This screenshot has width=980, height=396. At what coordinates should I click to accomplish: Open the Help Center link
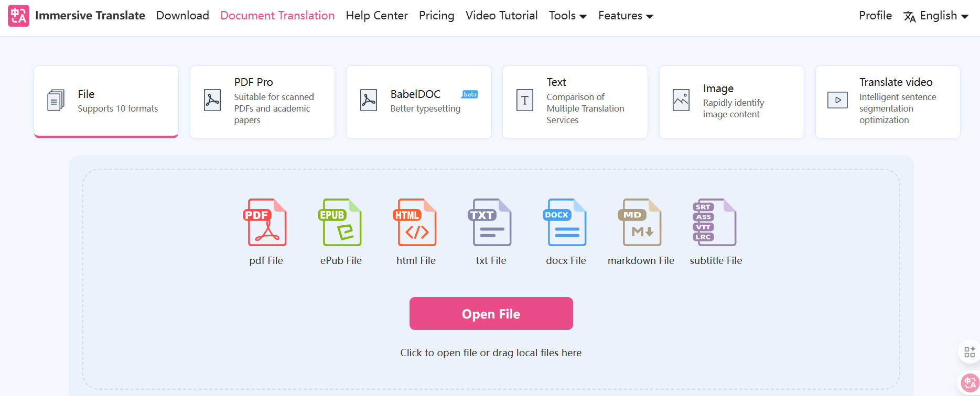click(376, 16)
